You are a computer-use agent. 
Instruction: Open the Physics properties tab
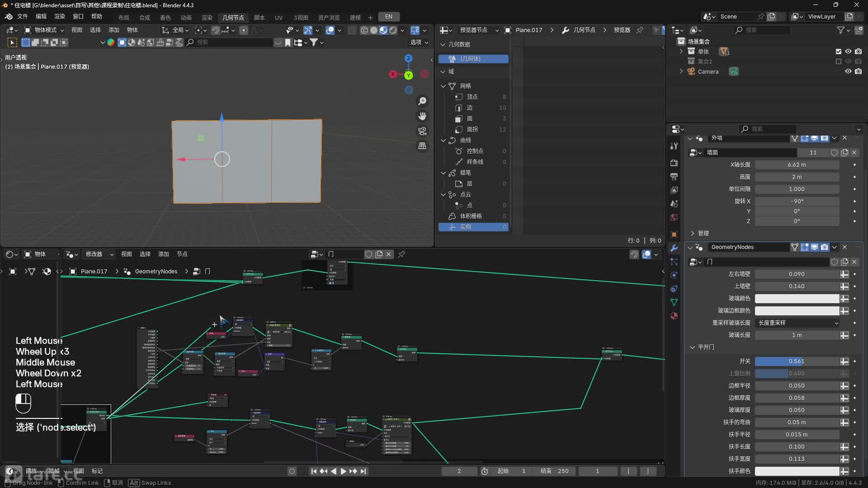674,275
